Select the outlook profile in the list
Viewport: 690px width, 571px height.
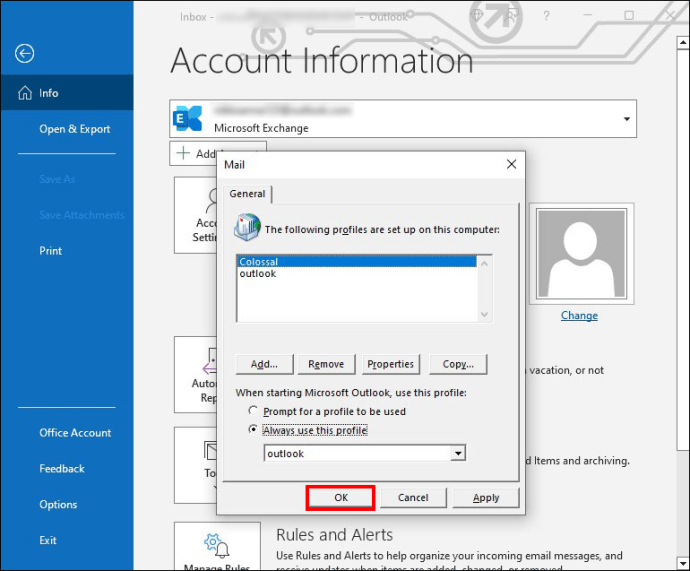pyautogui.click(x=357, y=274)
